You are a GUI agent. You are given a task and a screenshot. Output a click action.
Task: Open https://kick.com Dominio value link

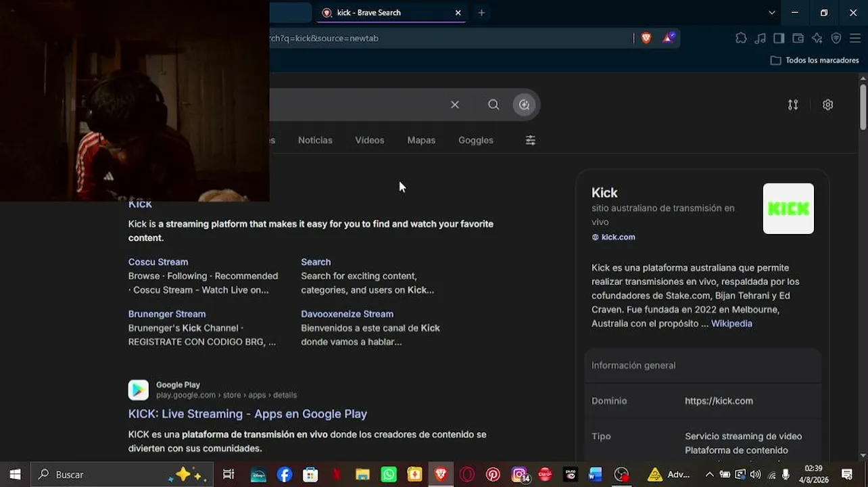pos(719,401)
